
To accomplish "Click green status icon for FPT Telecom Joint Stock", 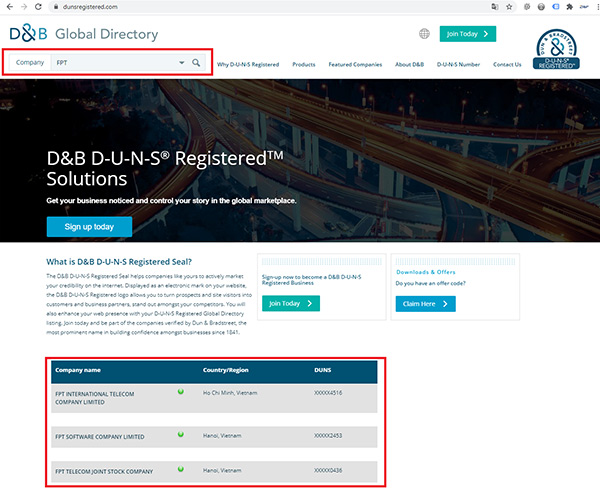I will point(180,469).
